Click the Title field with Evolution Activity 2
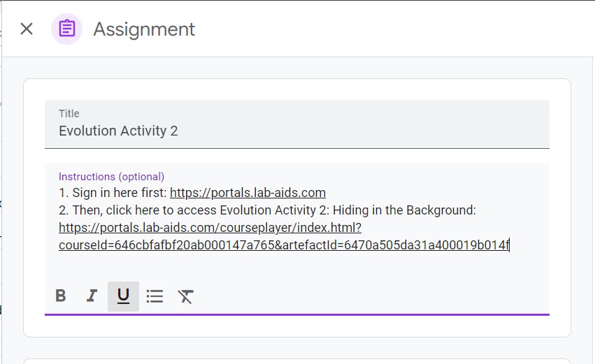The image size is (595, 364). pyautogui.click(x=296, y=131)
